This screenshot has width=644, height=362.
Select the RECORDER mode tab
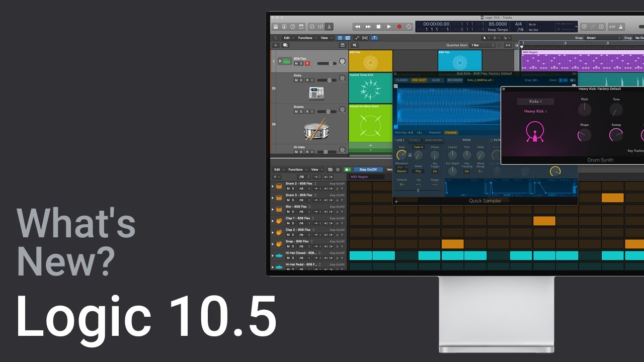455,80
